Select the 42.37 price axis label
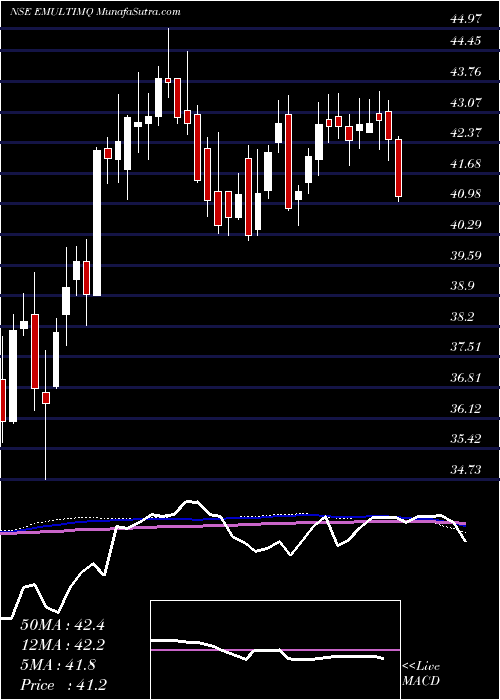 point(466,133)
